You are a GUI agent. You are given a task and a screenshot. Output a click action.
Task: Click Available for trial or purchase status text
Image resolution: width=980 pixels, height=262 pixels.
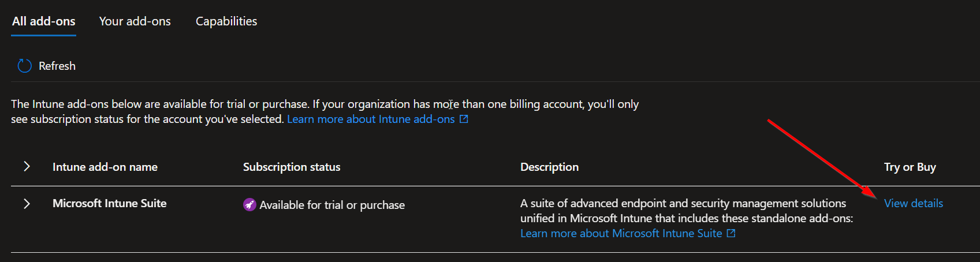pos(332,205)
